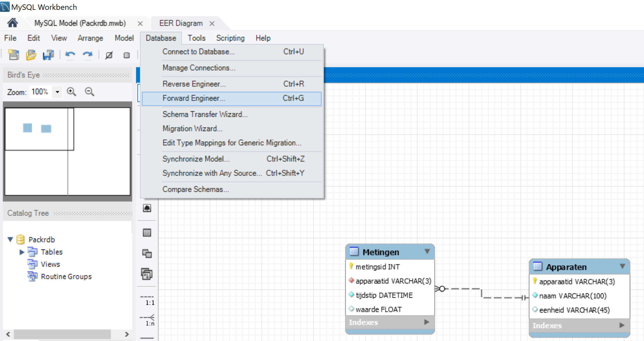Screen dimensions: 644x341
Task: Click the redo arrow icon
Action: (x=87, y=55)
